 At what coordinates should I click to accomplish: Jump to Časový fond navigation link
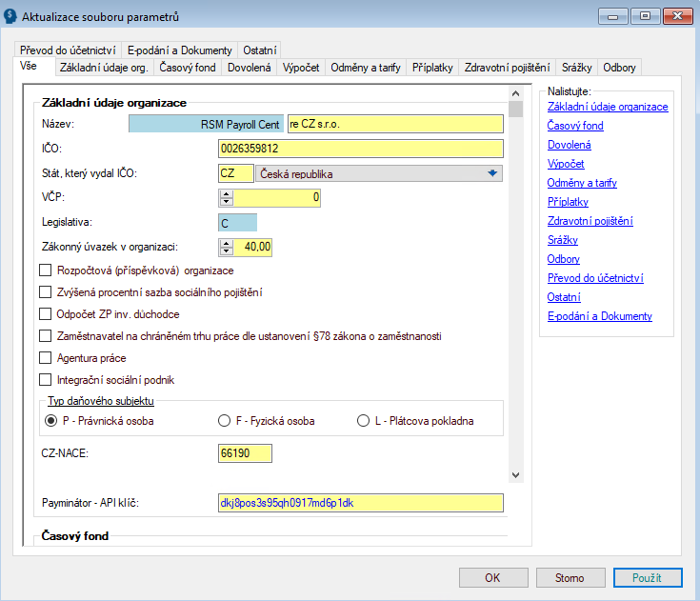575,126
